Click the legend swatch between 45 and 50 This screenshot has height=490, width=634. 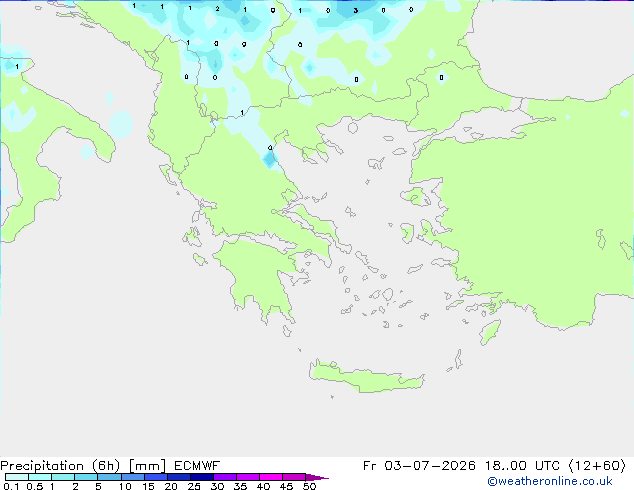click(294, 477)
